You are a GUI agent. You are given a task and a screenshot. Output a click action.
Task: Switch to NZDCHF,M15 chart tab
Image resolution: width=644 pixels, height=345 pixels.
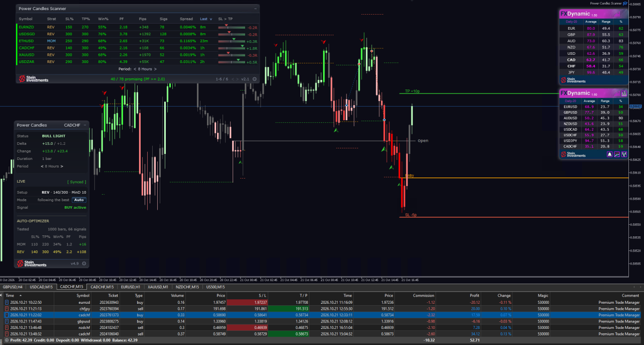[187, 287]
